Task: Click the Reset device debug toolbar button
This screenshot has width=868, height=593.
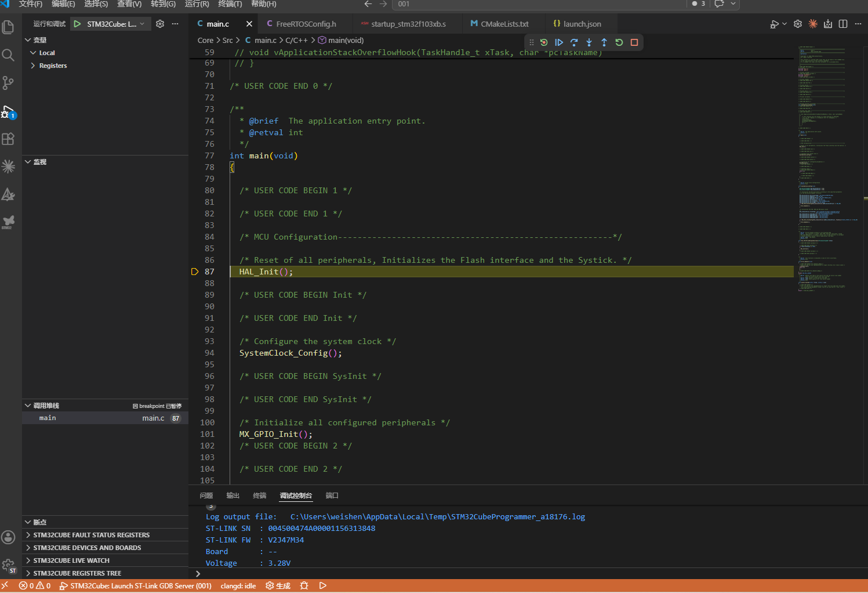Action: coord(544,42)
